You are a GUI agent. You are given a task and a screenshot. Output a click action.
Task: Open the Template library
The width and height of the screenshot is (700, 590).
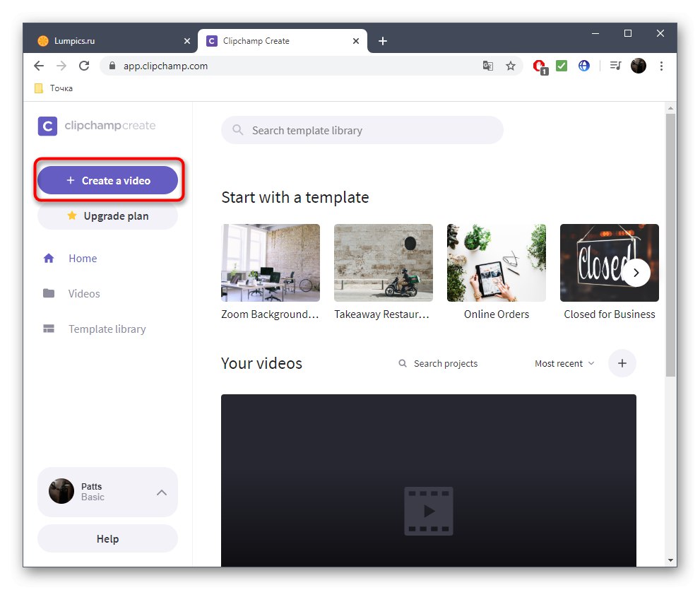point(107,329)
